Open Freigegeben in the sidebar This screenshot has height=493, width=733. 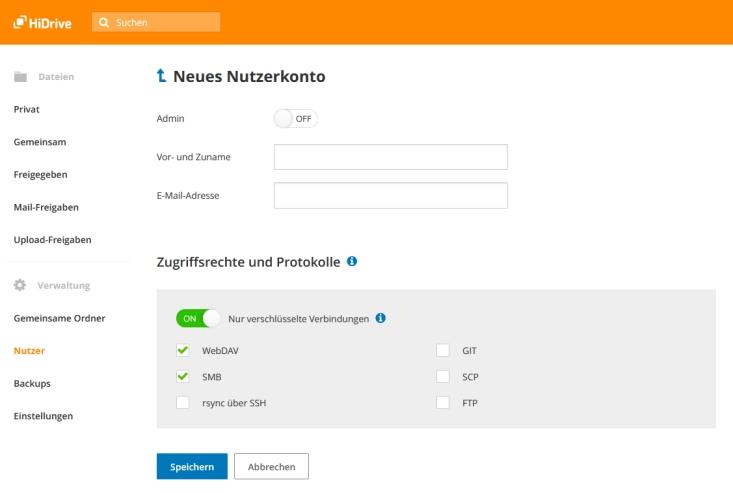click(x=41, y=175)
